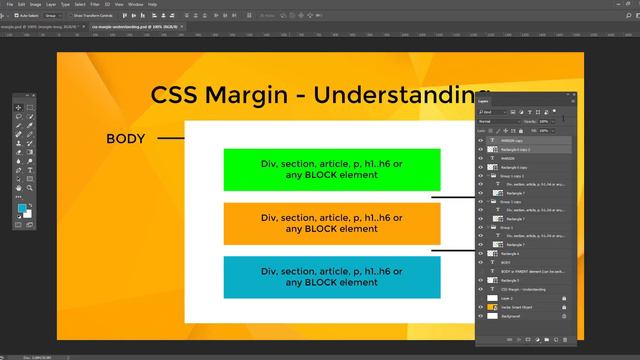The height and width of the screenshot is (360, 640).
Task: Select the Quick Selection tool
Action: point(30,117)
